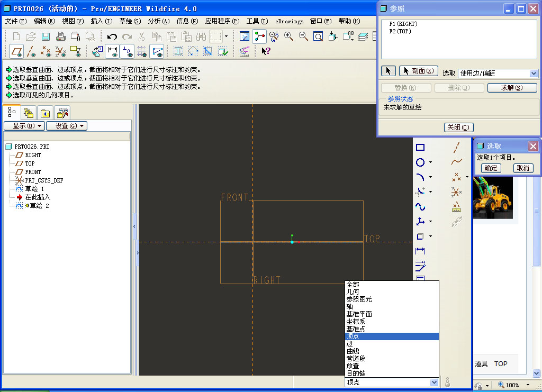
Task: Open the 设置 dropdown in model tree
Action: point(67,126)
